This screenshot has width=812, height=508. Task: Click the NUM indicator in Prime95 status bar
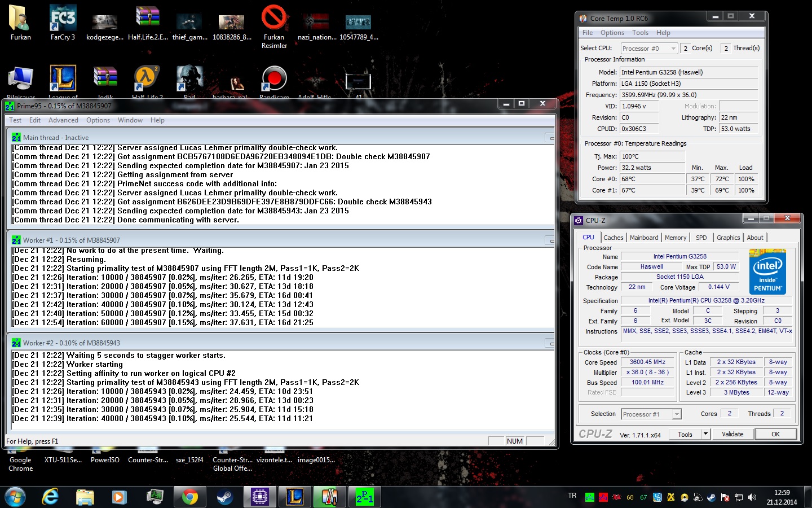(x=515, y=441)
